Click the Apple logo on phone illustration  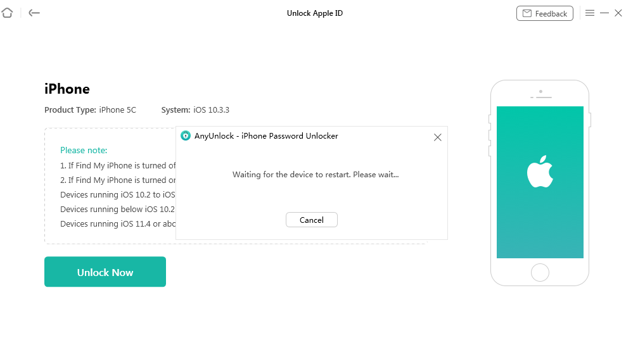coord(540,173)
